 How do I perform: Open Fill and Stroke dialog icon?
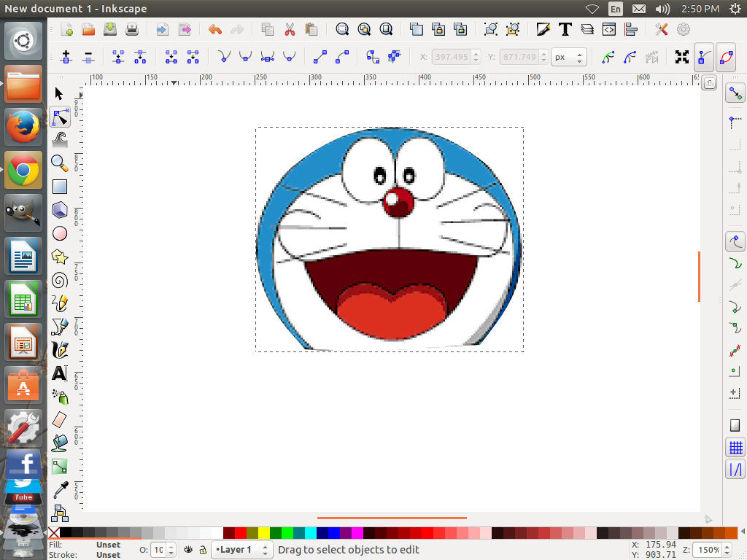[543, 29]
